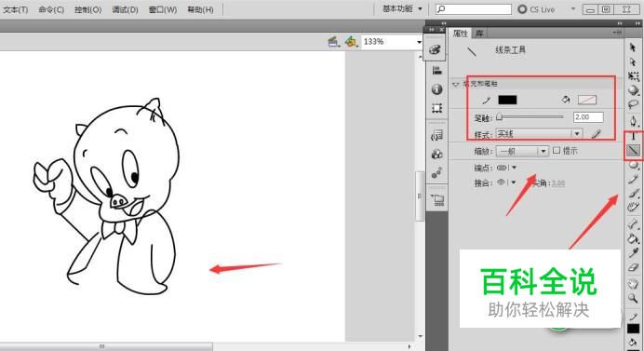Image resolution: width=644 pixels, height=351 pixels.
Task: Open the 基本功能 workspace dropdown
Action: [x=402, y=8]
